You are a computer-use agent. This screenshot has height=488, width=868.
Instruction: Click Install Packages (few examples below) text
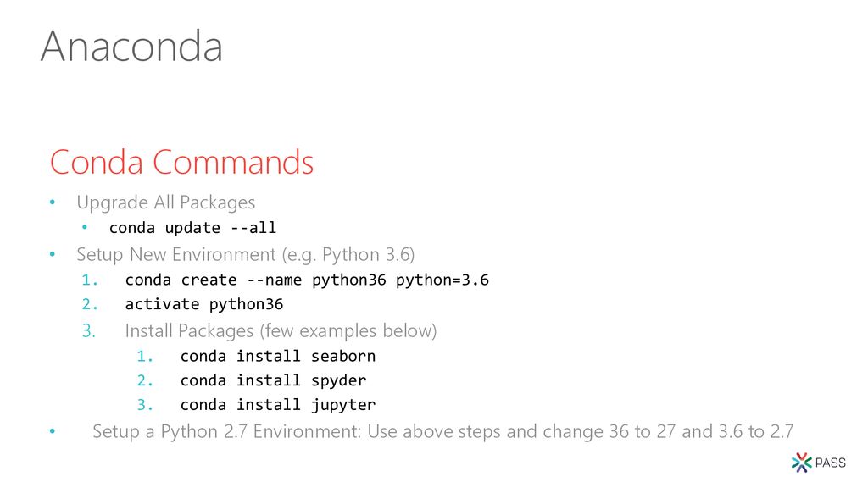tap(281, 331)
